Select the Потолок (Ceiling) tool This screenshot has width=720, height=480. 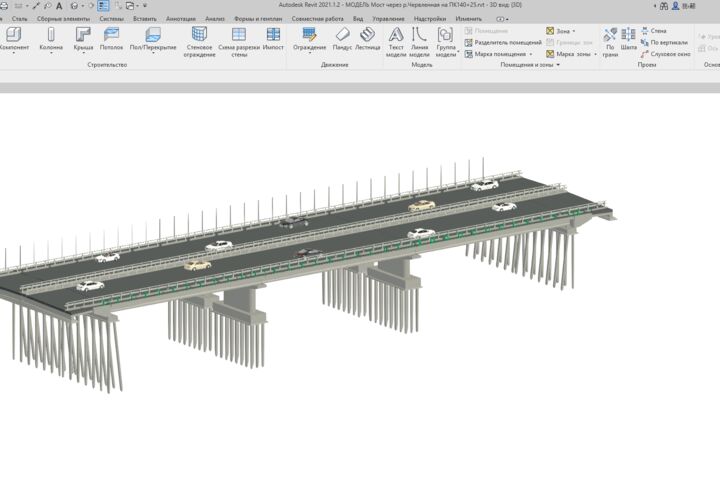[x=111, y=39]
